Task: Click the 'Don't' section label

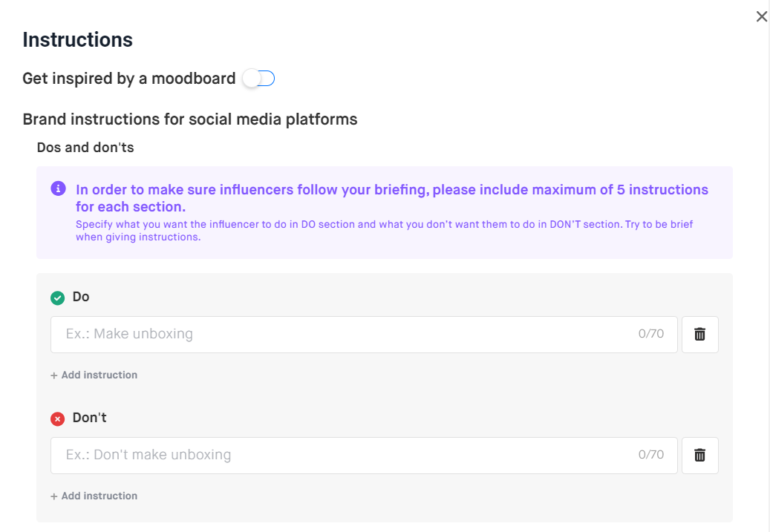Action: (x=90, y=418)
